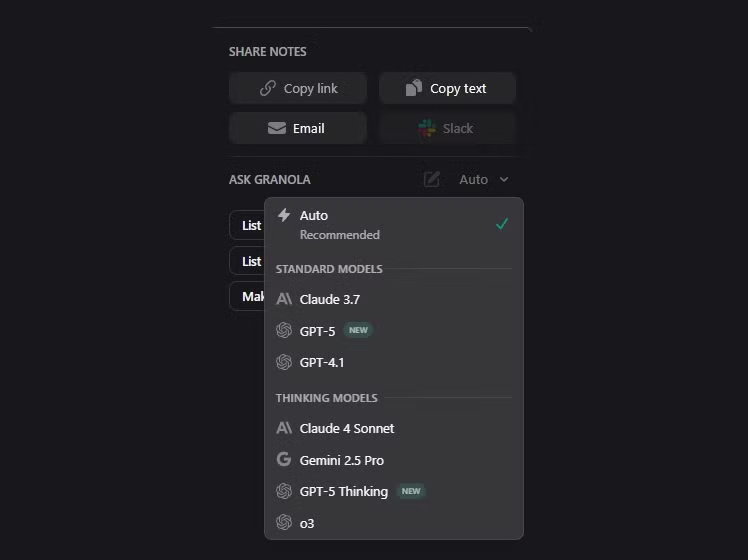
Task: Click the link icon on Copy link
Action: point(267,88)
